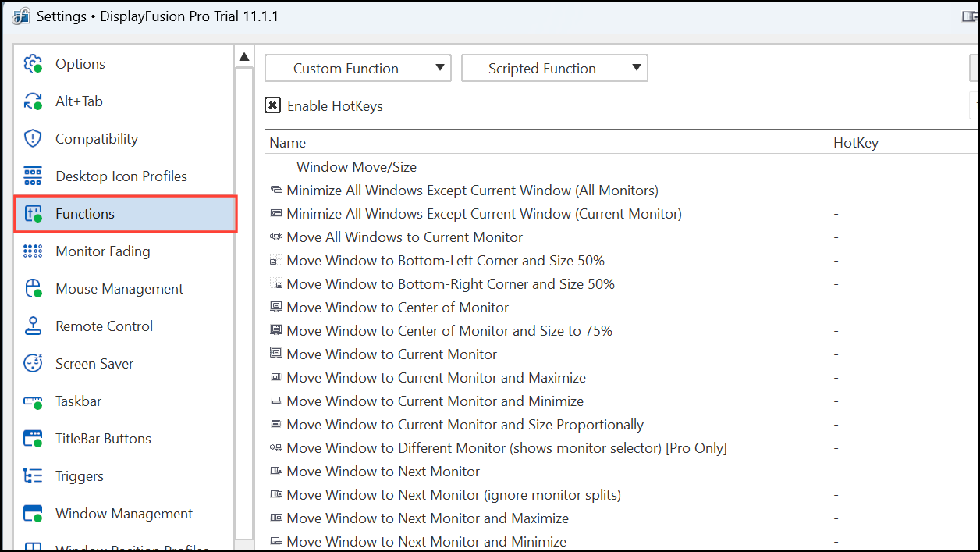Click the HotKey column header
Viewport: 980px width, 552px height.
904,143
